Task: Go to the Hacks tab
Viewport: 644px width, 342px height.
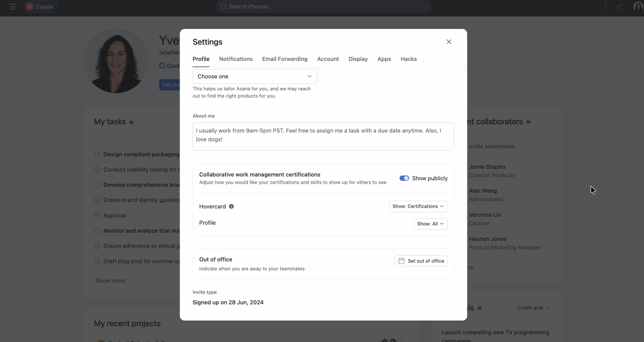Action: pyautogui.click(x=409, y=59)
